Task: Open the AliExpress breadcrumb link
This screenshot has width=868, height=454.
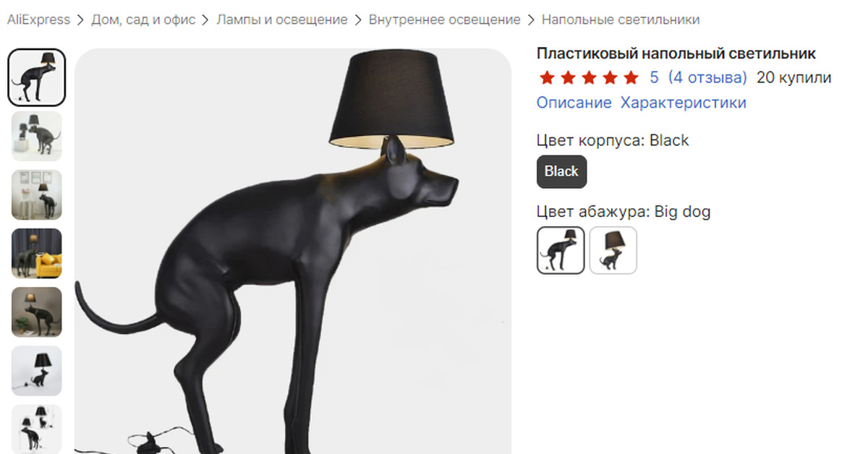Action: click(38, 20)
